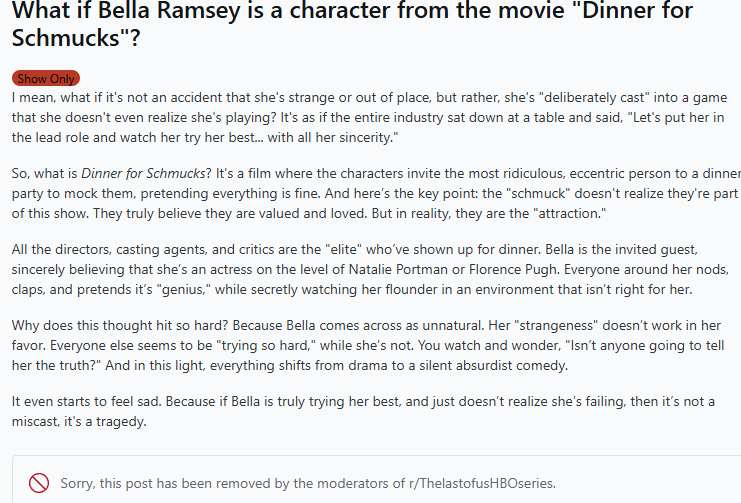741x503 pixels.
Task: Click the quoted phrase "trying so hard,"
Action: [266, 346]
